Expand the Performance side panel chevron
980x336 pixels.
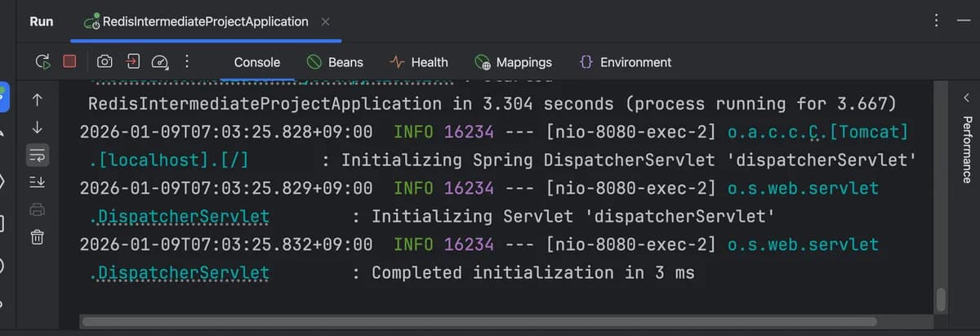pos(967,97)
